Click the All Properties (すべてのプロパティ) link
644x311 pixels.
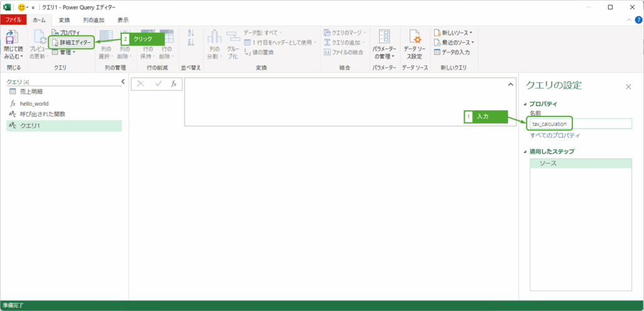[554, 135]
